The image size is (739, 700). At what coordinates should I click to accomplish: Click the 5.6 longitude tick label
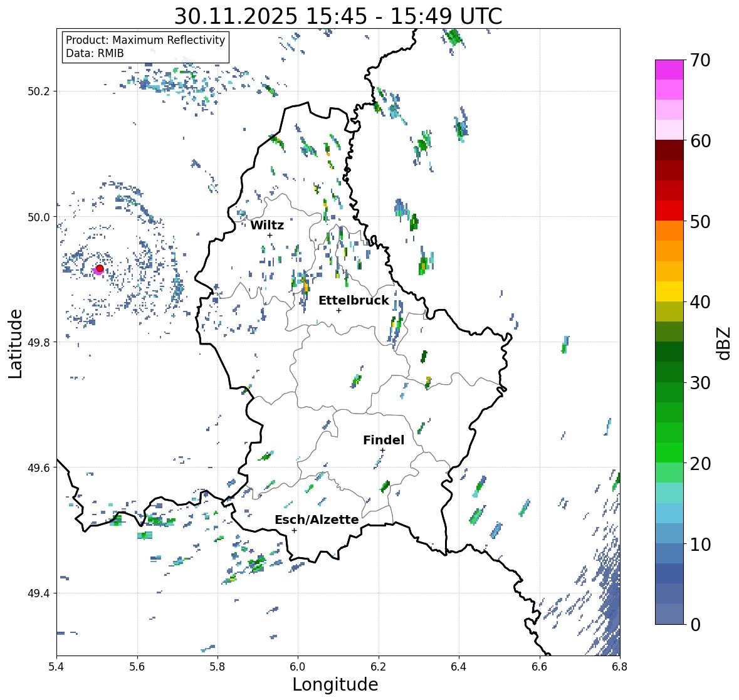[137, 666]
